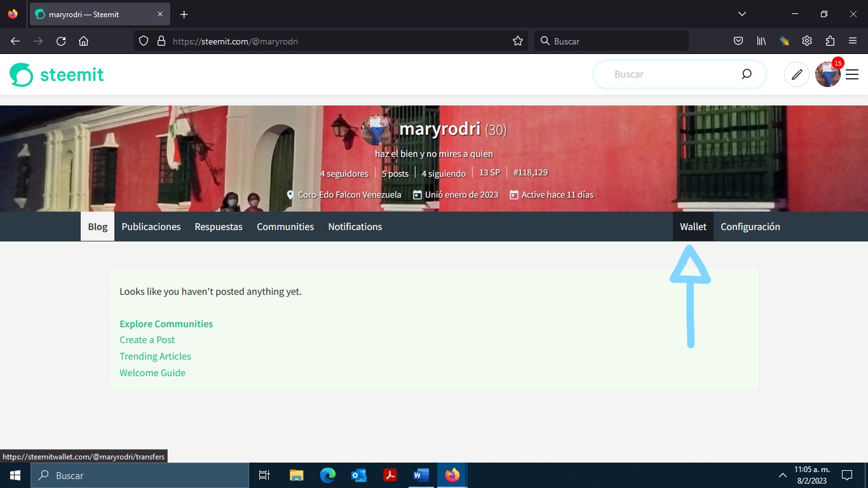This screenshot has height=488, width=868.
Task: Click the maryrodri profile picture in banner
Action: [376, 130]
